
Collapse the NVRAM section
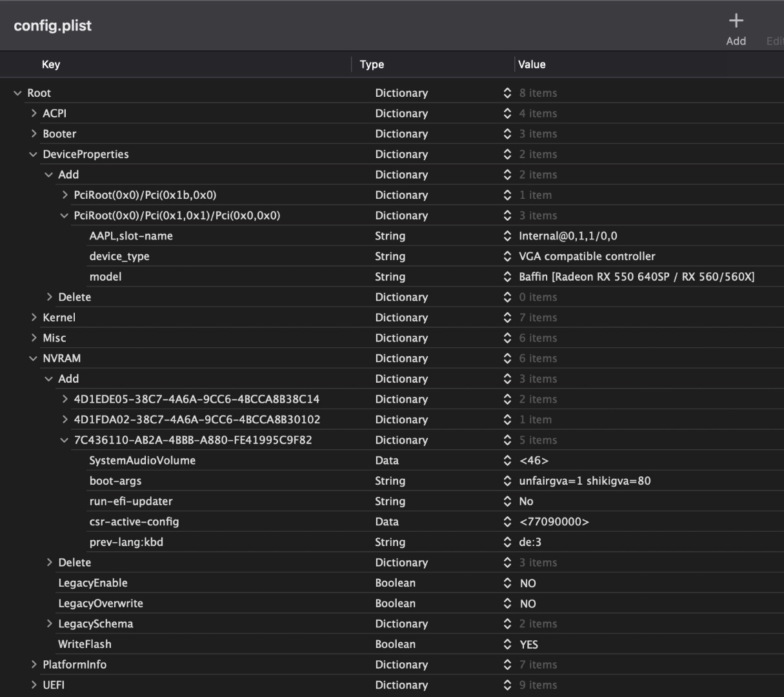(x=34, y=358)
